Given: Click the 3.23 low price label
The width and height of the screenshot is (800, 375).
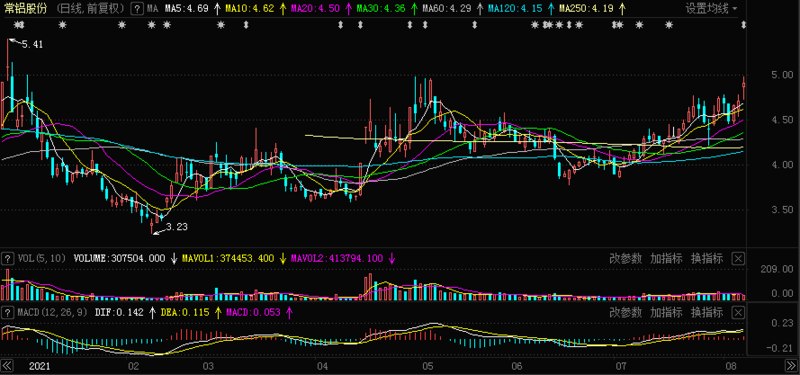Looking at the screenshot, I should [177, 227].
